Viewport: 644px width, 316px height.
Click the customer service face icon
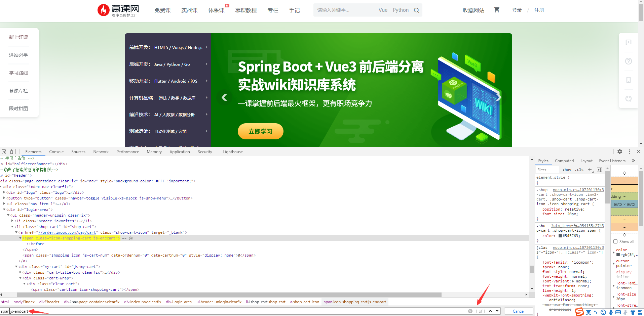628,99
